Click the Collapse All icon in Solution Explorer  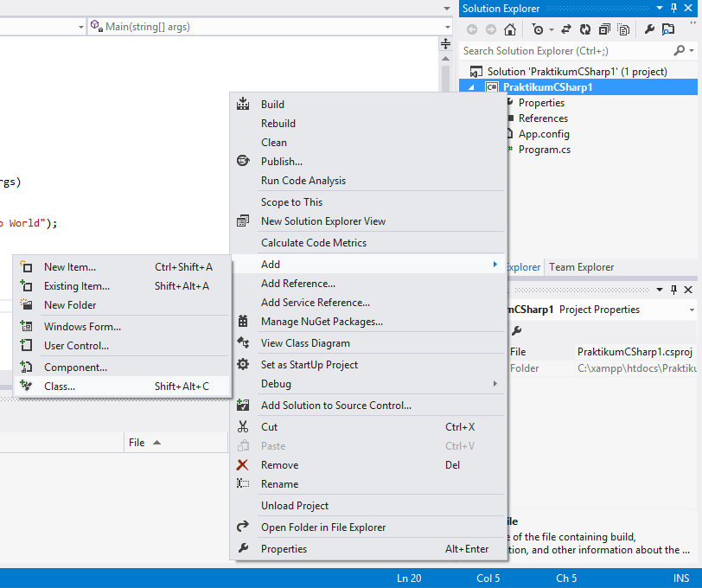click(603, 29)
